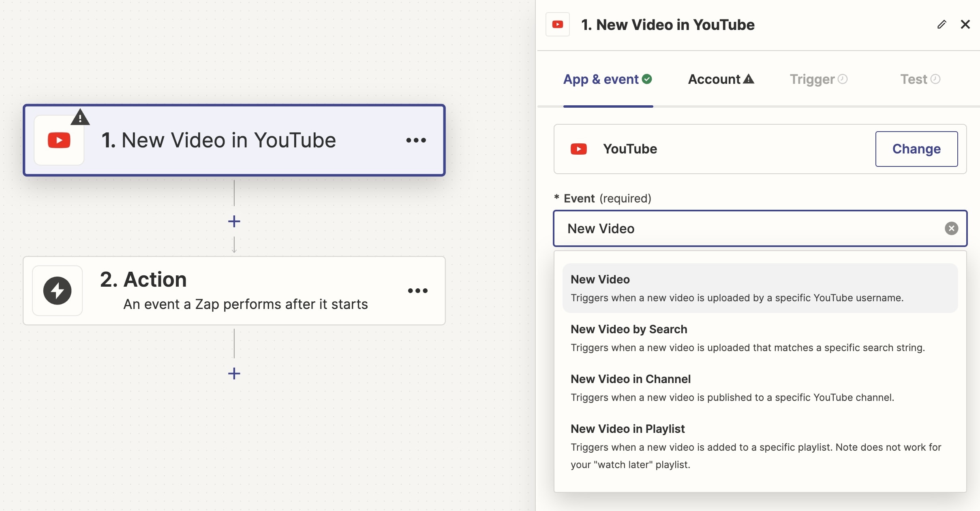Viewport: 980px width, 511px height.
Task: Click the Event (required) label
Action: [603, 198]
